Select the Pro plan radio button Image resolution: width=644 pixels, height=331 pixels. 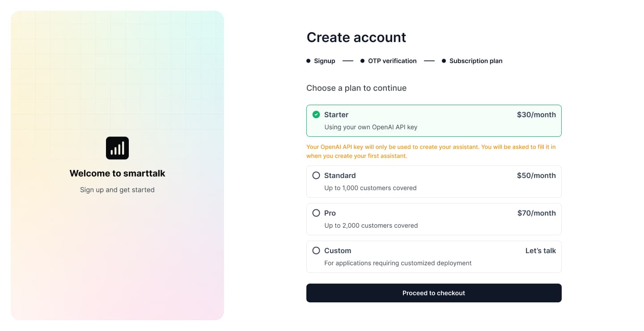pyautogui.click(x=316, y=213)
